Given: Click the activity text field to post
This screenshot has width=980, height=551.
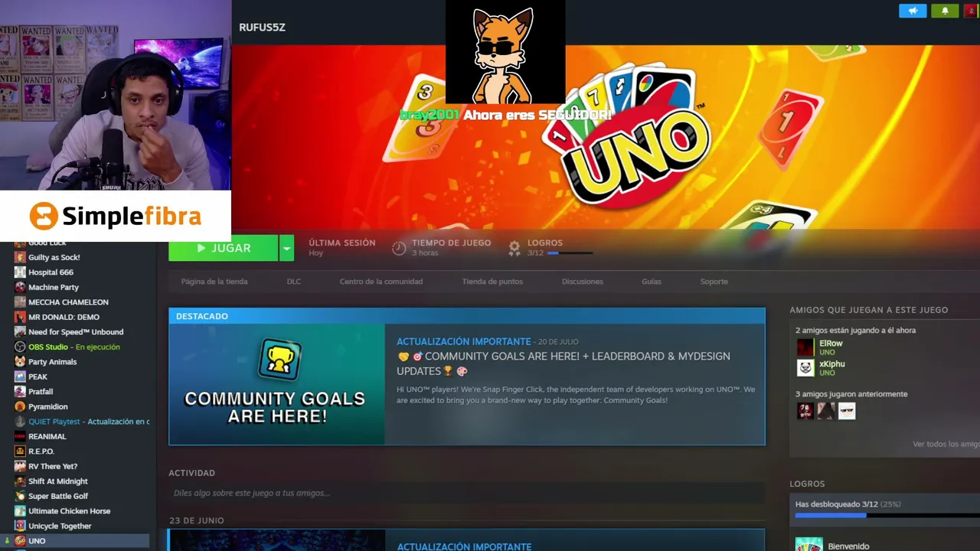Looking at the screenshot, I should tap(467, 493).
